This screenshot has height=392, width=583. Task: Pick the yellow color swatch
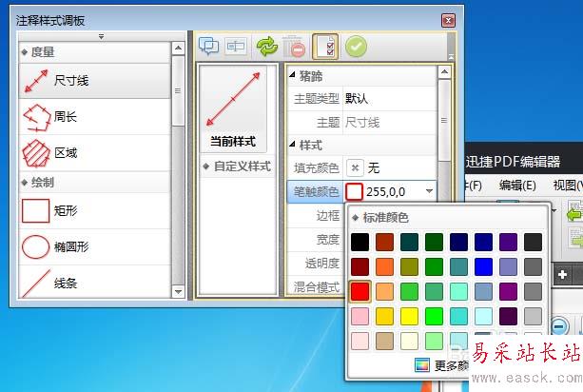click(x=409, y=316)
